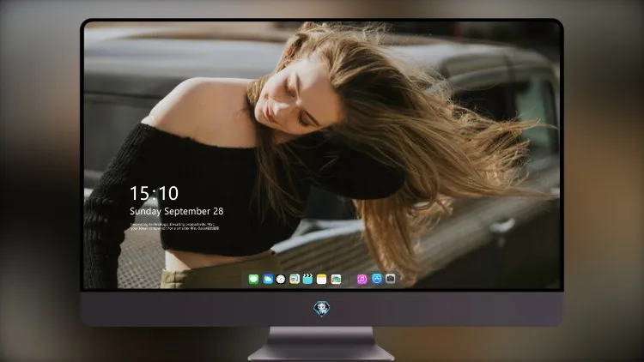Image resolution: width=644 pixels, height=362 pixels.
Task: Open the Clock app in dock
Action: (x=281, y=279)
